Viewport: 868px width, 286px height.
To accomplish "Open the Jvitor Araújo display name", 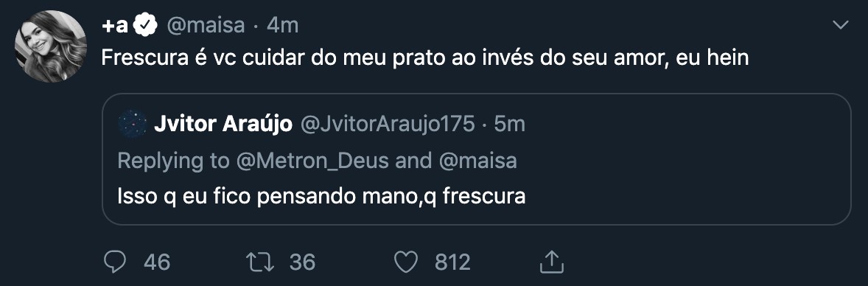I will (223, 125).
